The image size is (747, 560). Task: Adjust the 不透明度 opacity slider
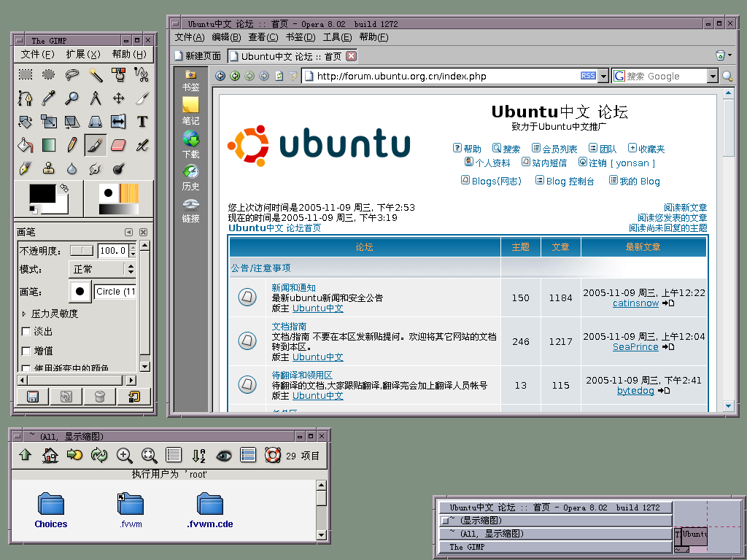[82, 251]
